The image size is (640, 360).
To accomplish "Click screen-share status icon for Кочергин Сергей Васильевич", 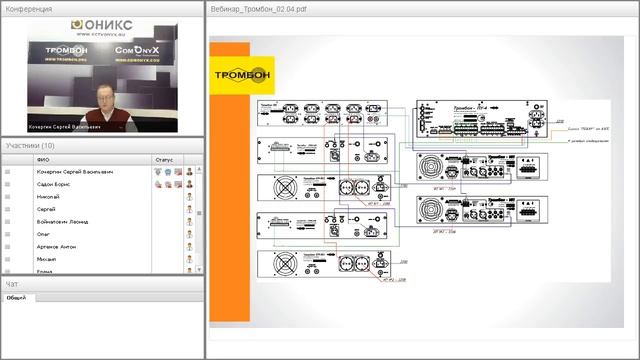I will (x=178, y=172).
